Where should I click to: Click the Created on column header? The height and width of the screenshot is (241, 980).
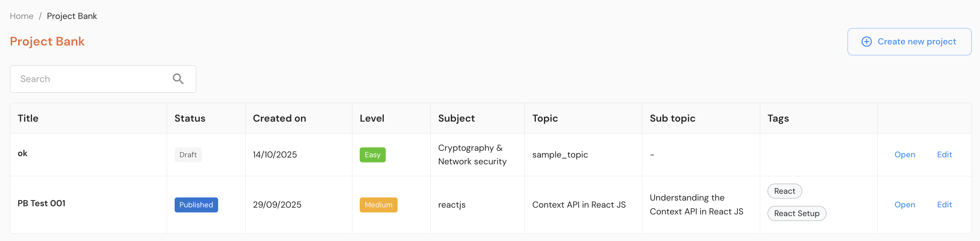click(x=279, y=119)
